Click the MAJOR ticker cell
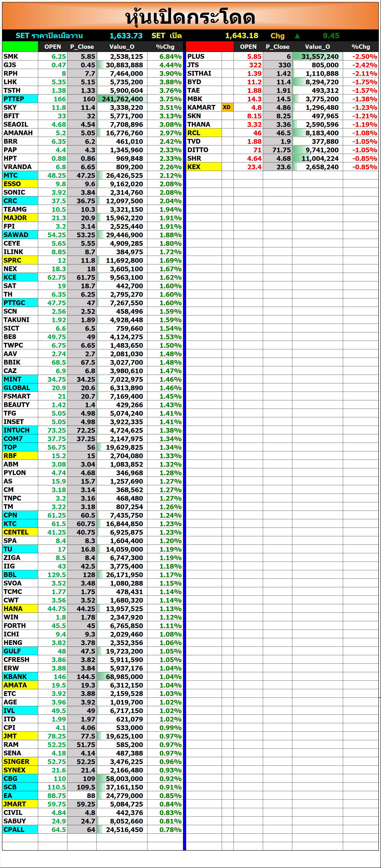381x868 pixels. (x=20, y=218)
